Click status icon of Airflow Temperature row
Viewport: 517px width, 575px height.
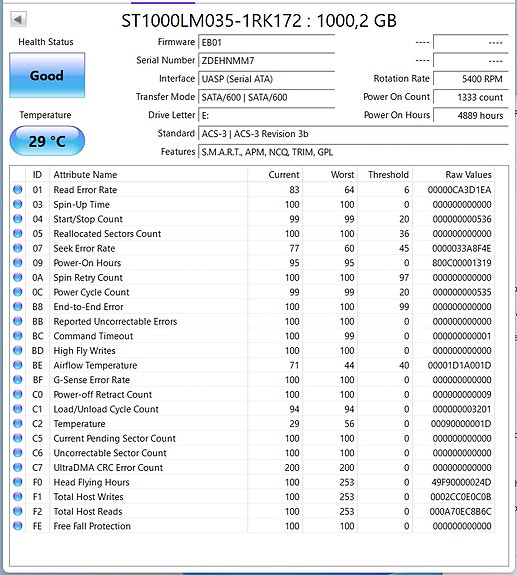click(18, 365)
